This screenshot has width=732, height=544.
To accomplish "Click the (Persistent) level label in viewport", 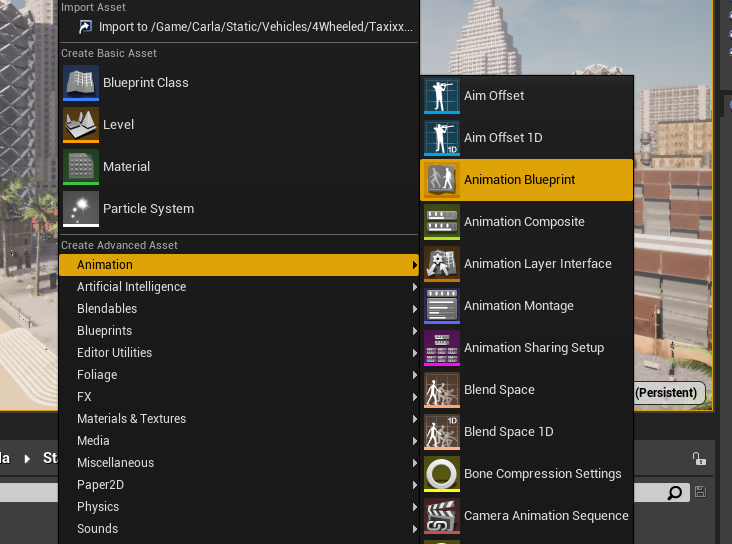I will point(667,393).
